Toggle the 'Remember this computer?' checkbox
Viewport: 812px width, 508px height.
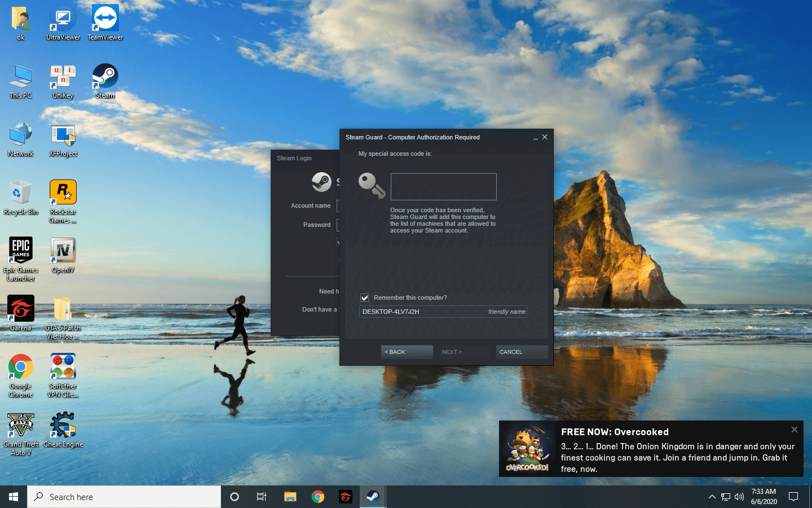[x=365, y=297]
